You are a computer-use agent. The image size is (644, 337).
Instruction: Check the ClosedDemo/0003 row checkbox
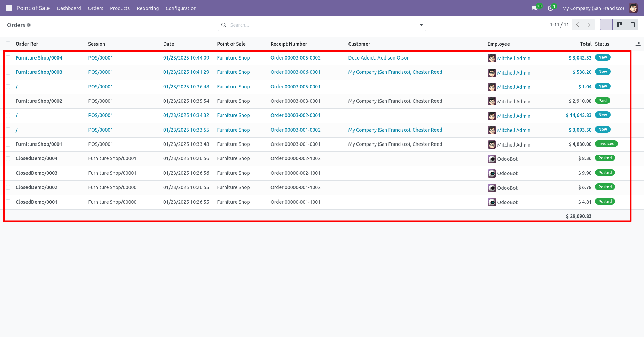click(x=8, y=173)
